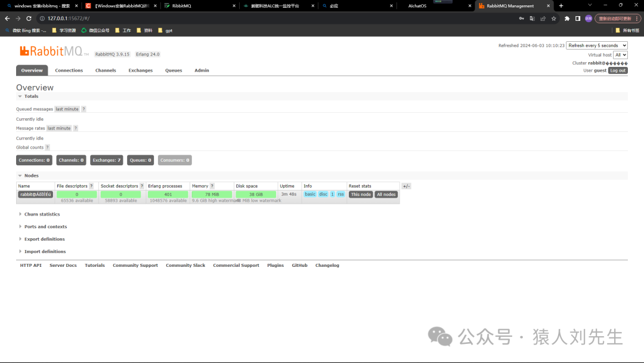
Task: Bookmark this page with the star icon
Action: tap(553, 19)
